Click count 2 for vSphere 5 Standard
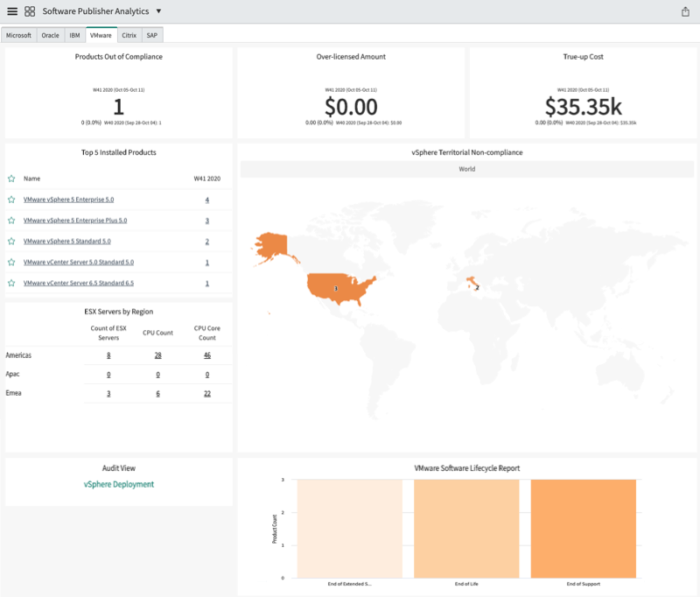Screen dimensions: 700x597 207,242
